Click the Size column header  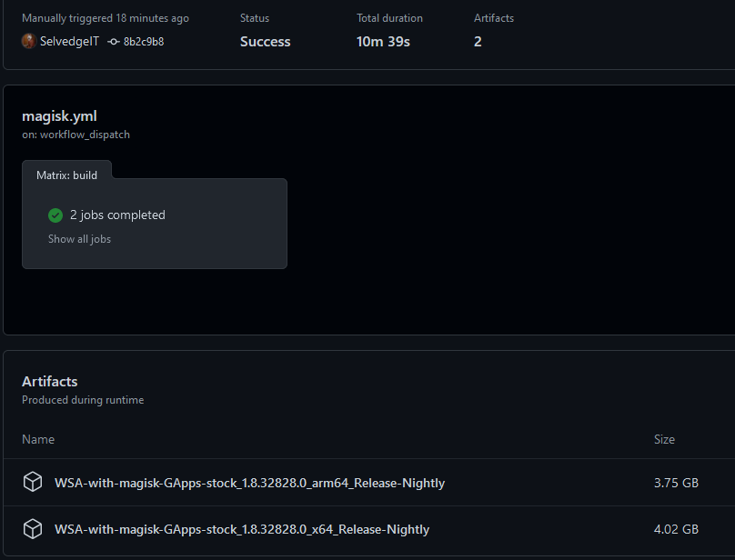(x=664, y=439)
